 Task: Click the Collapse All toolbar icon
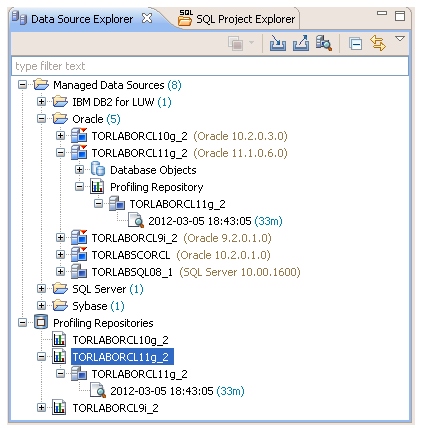(355, 44)
